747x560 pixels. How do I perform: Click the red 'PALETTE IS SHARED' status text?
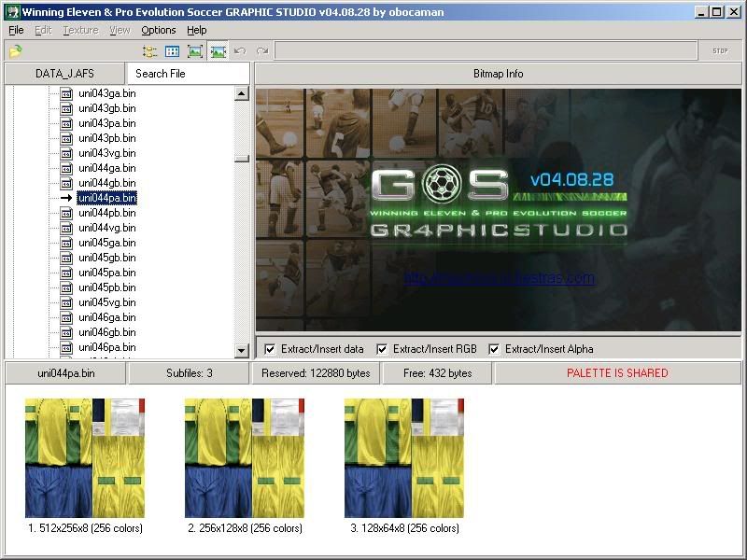coord(617,372)
